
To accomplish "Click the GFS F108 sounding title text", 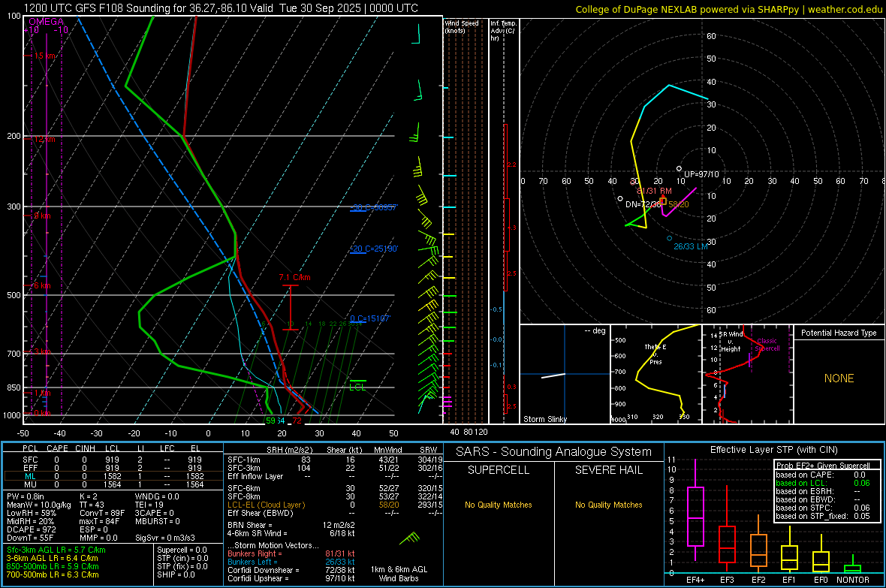I will coord(221,8).
